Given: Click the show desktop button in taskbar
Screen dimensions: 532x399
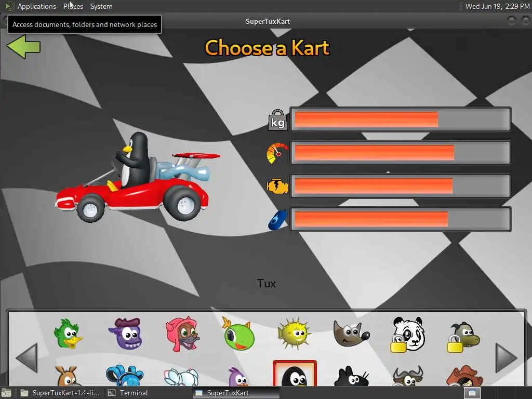Looking at the screenshot, I should pos(6,393).
